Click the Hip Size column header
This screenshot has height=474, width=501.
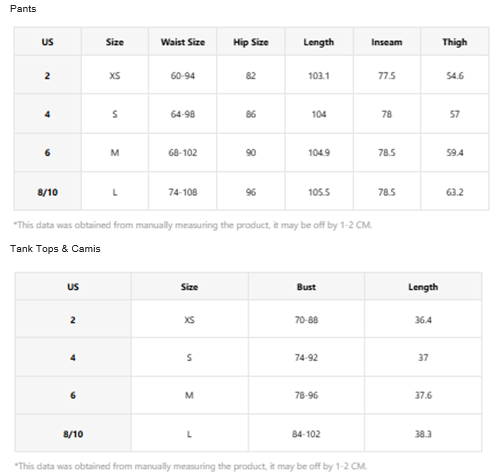point(251,42)
